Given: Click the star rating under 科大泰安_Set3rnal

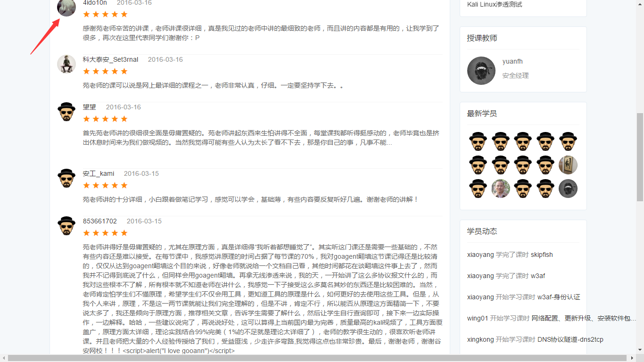Looking at the screenshot, I should pos(106,71).
